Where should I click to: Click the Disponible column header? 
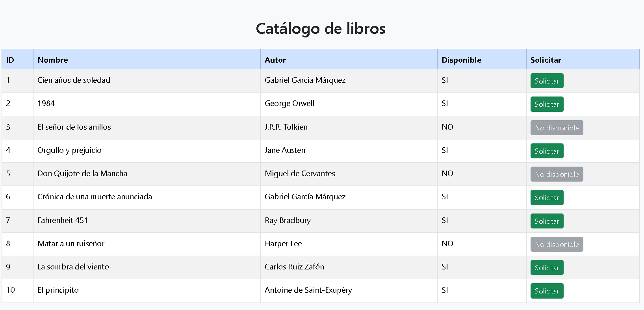[x=461, y=60]
